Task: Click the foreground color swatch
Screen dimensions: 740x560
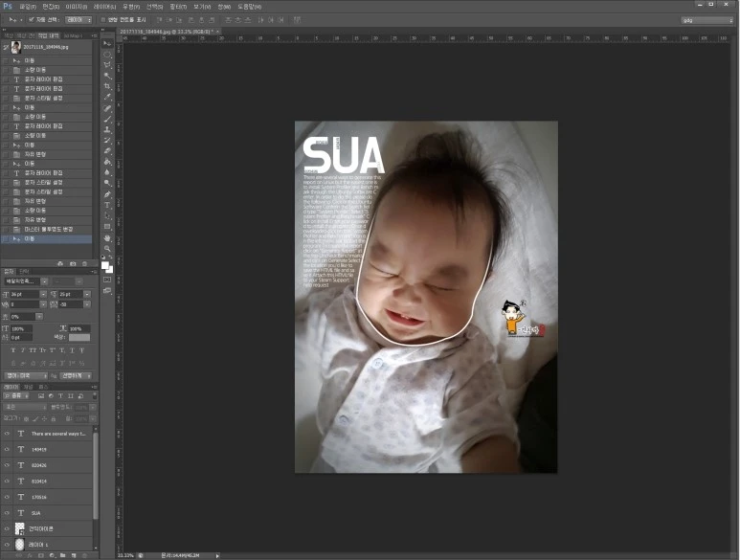Action: tap(104, 265)
